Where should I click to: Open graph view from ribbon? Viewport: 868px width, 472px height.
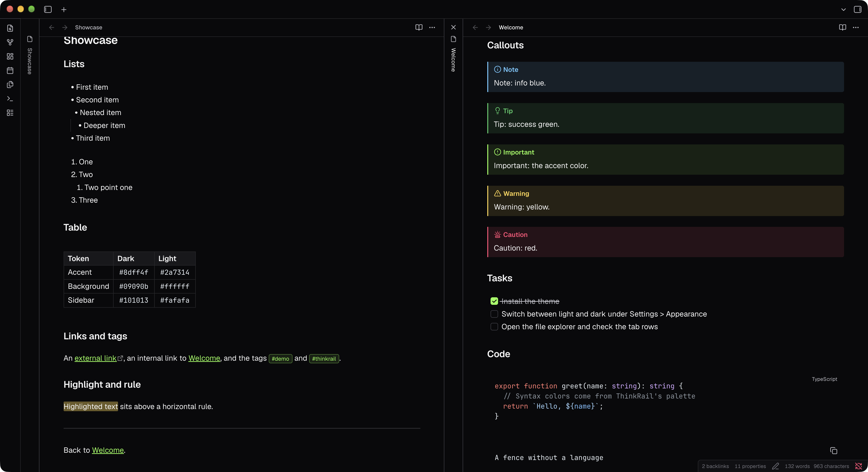click(10, 42)
